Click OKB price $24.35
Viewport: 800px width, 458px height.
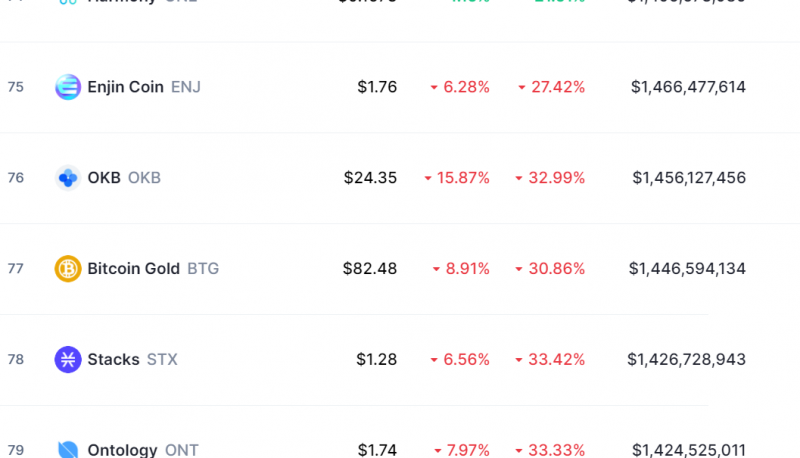pos(370,177)
